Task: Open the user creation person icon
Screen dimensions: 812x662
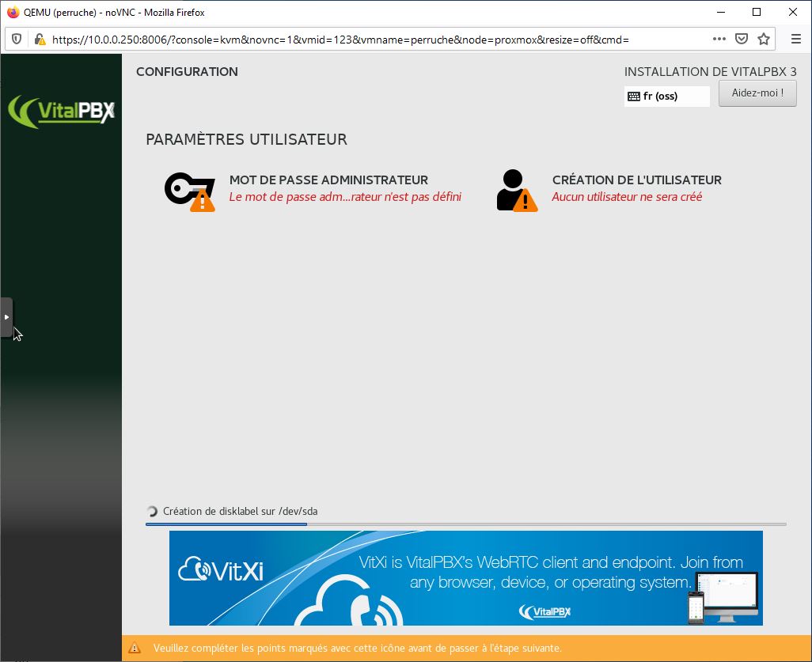Action: [517, 191]
